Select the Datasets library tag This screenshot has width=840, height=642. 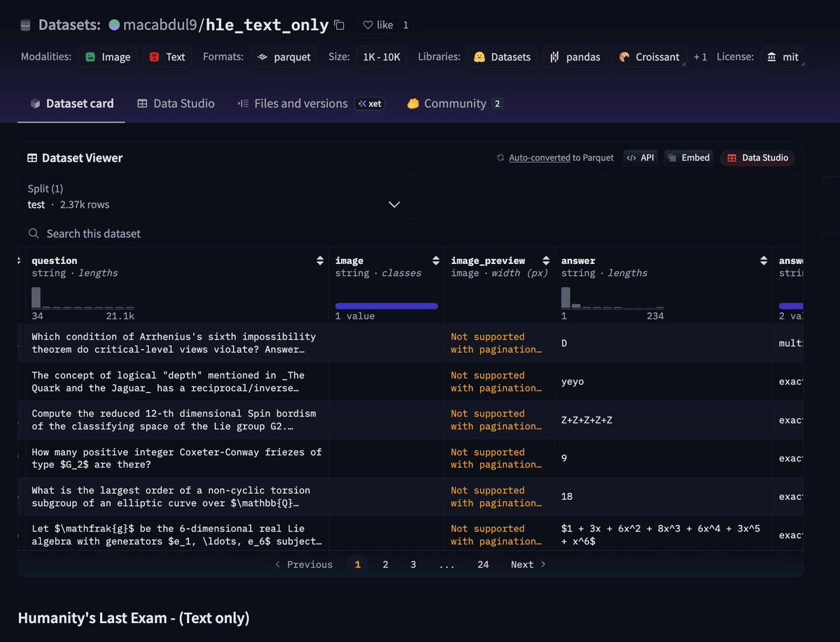pos(503,57)
